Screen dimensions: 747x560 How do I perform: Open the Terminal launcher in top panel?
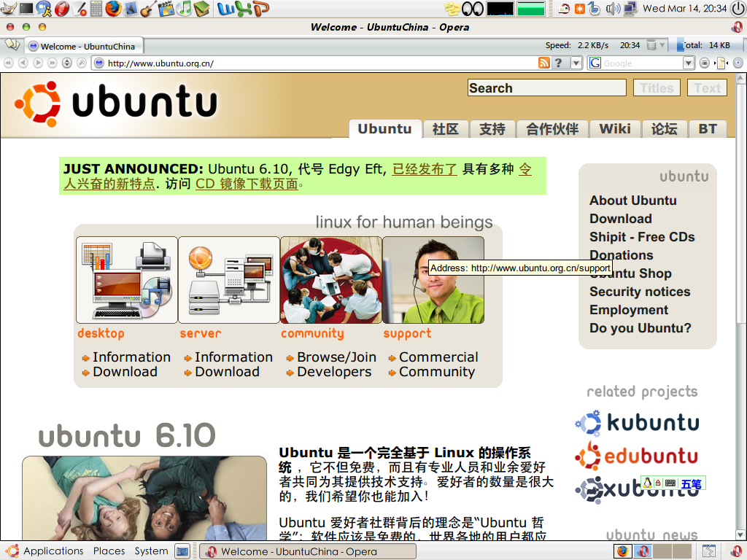26,8
